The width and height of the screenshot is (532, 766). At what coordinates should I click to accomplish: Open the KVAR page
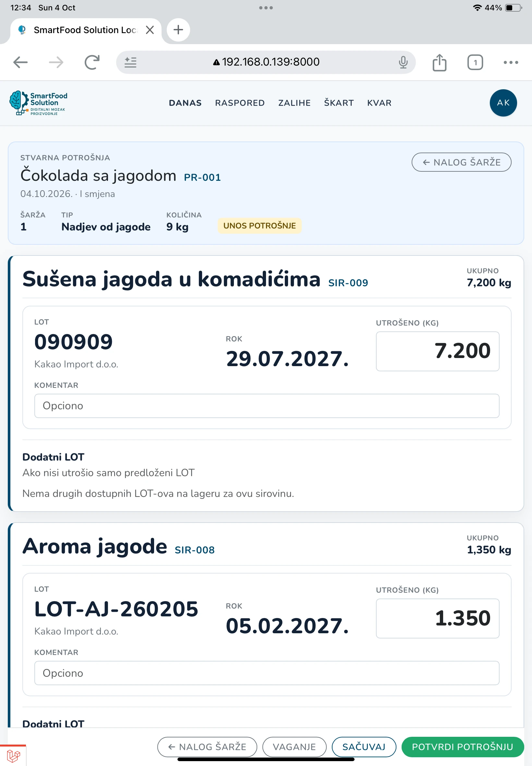coord(379,103)
